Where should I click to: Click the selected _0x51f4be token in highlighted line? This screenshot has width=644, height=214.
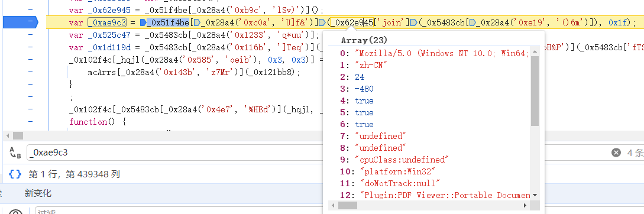pyautogui.click(x=167, y=22)
